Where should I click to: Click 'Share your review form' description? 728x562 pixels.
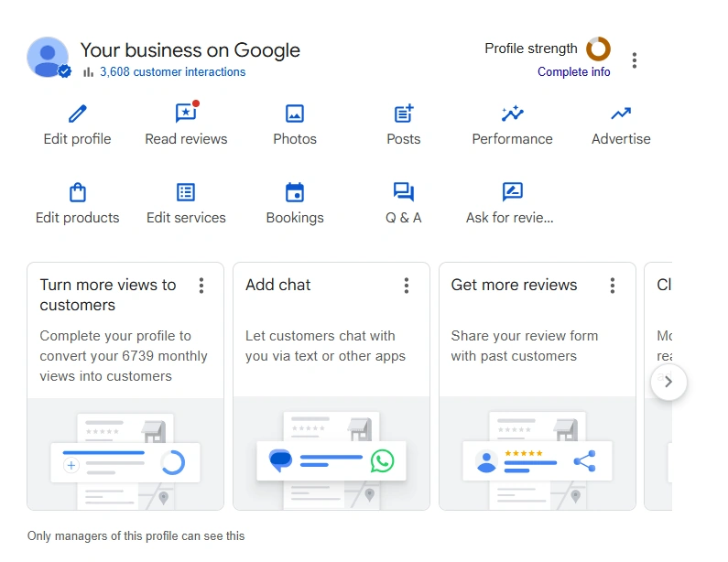(x=525, y=346)
